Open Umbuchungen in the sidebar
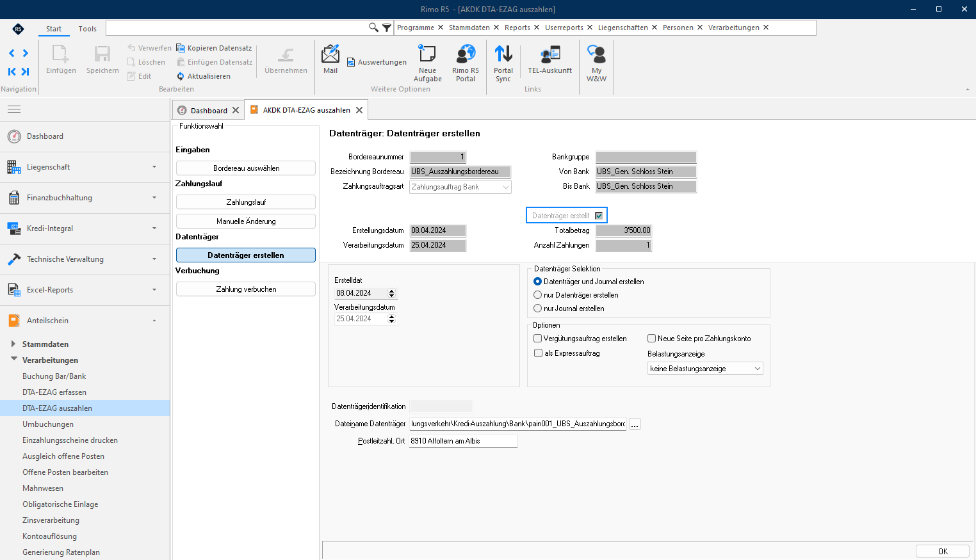Viewport: 976px width, 560px height. tap(48, 424)
